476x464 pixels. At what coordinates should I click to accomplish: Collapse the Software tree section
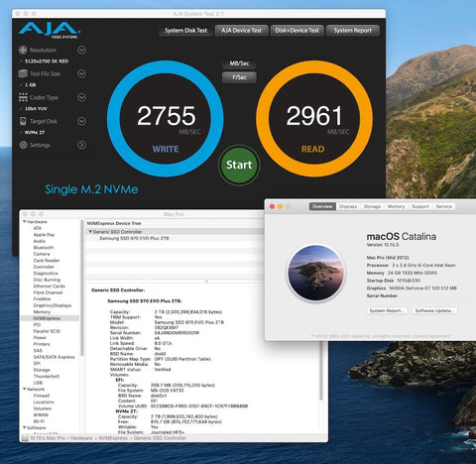pyautogui.click(x=25, y=427)
